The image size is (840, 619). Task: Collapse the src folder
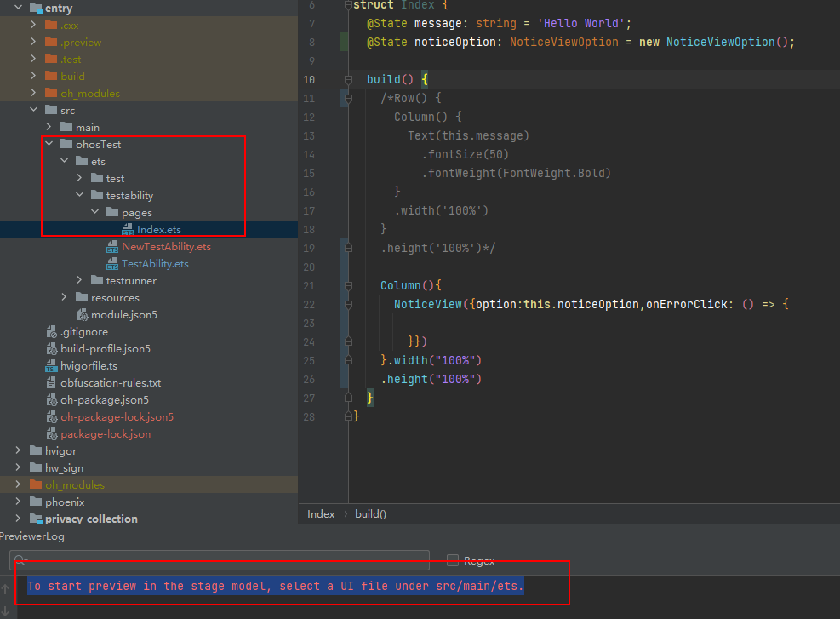33,110
